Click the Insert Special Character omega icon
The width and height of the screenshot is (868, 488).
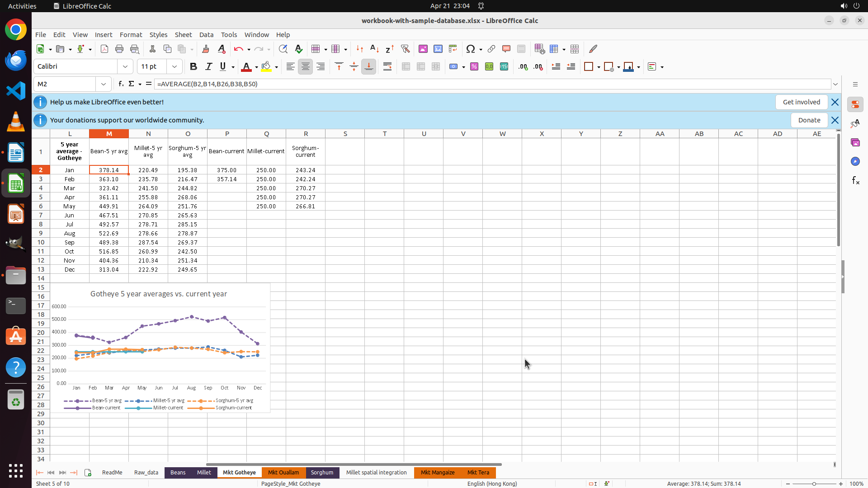(471, 49)
